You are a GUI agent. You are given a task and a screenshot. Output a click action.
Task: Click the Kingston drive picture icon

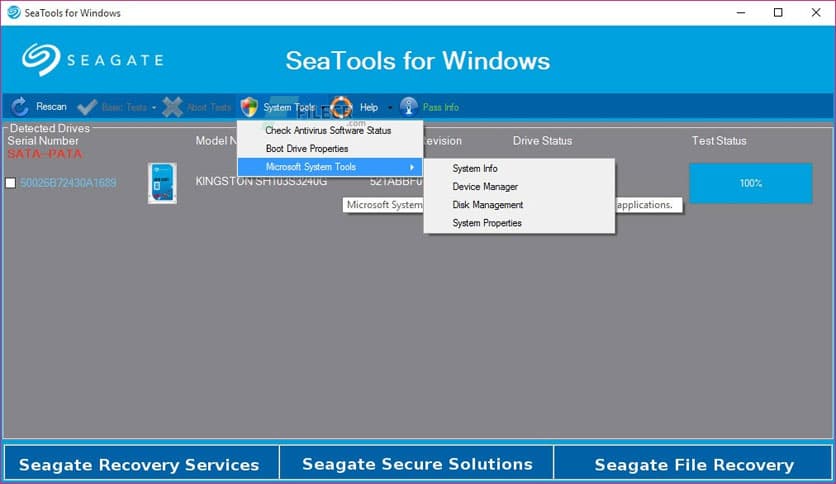coord(162,183)
